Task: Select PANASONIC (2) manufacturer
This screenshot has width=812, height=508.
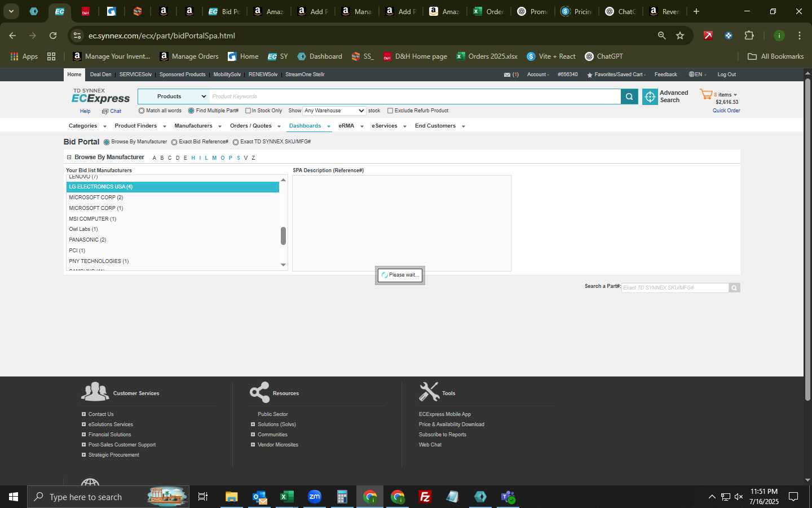Action: coord(173,240)
